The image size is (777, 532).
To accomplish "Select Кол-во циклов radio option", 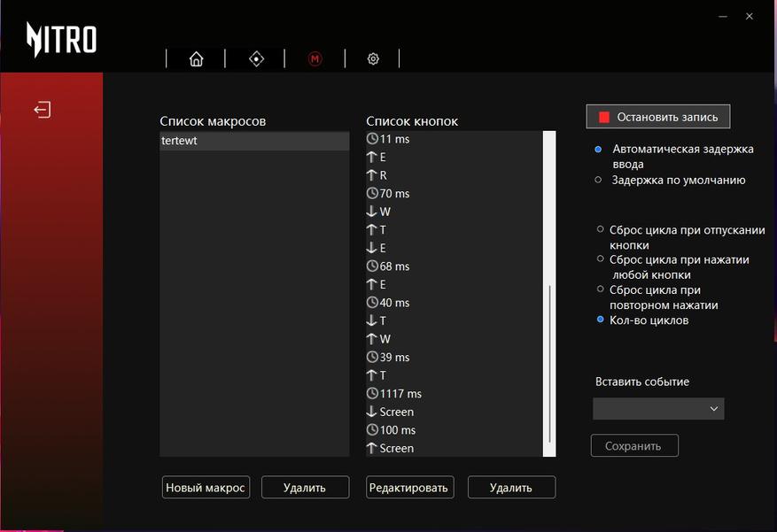I will (x=600, y=320).
